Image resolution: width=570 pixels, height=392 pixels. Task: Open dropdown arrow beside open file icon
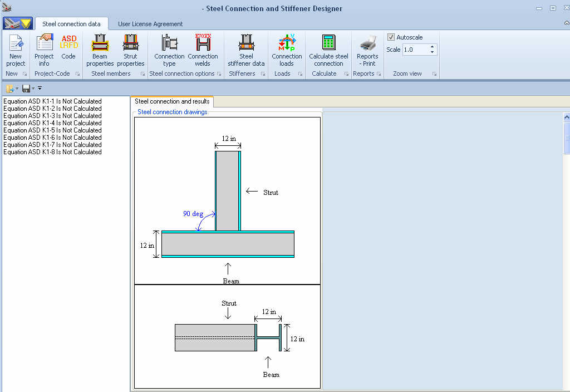click(x=17, y=89)
